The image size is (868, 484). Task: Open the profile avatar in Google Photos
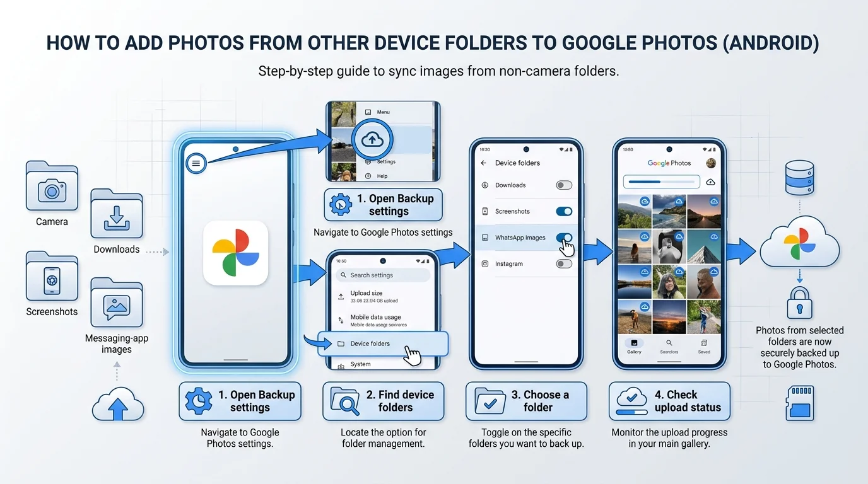click(x=711, y=163)
